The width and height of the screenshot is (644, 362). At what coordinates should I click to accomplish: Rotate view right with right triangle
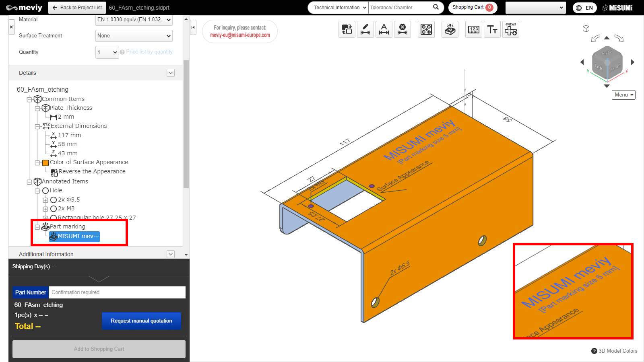[633, 62]
